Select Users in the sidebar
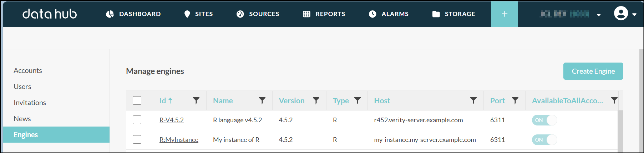 click(22, 87)
